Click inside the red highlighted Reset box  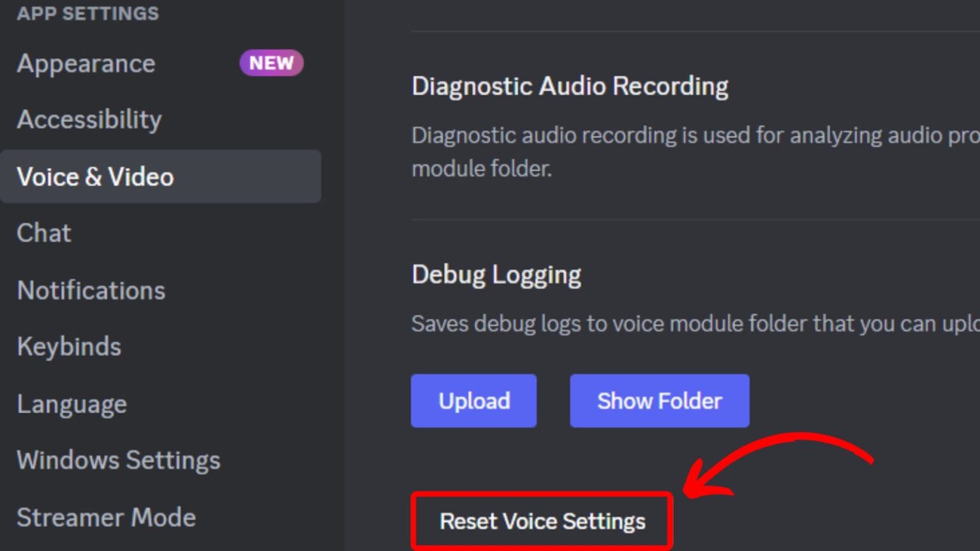[x=542, y=521]
